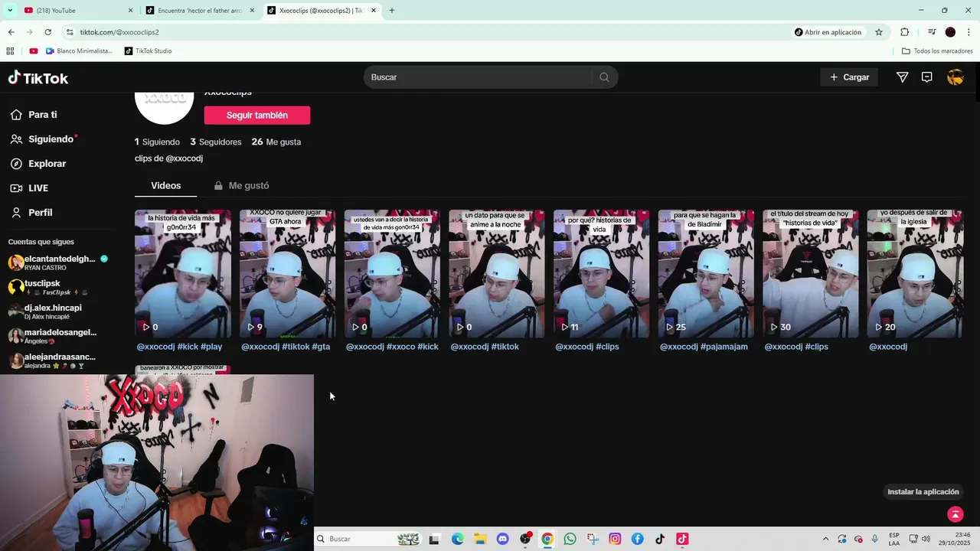Open video 'yo después de salir de la iglesia'
Screen dimensions: 980x551
point(915,274)
